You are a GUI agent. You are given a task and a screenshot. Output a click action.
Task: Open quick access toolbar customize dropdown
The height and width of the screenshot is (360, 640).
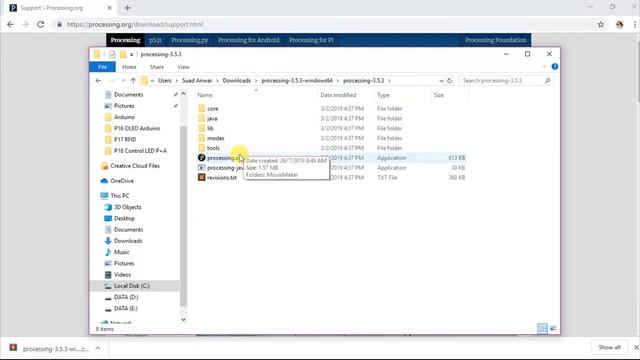tap(131, 54)
